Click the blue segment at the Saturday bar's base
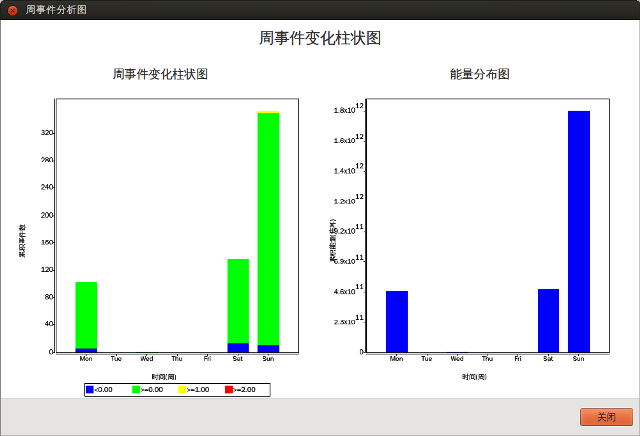The image size is (640, 436). click(238, 347)
